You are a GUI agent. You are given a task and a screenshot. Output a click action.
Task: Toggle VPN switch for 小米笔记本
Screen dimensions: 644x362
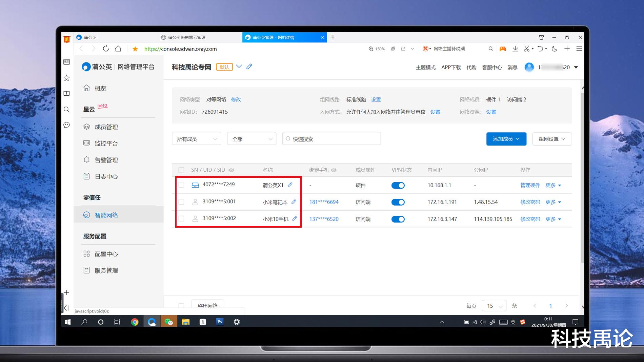point(398,202)
